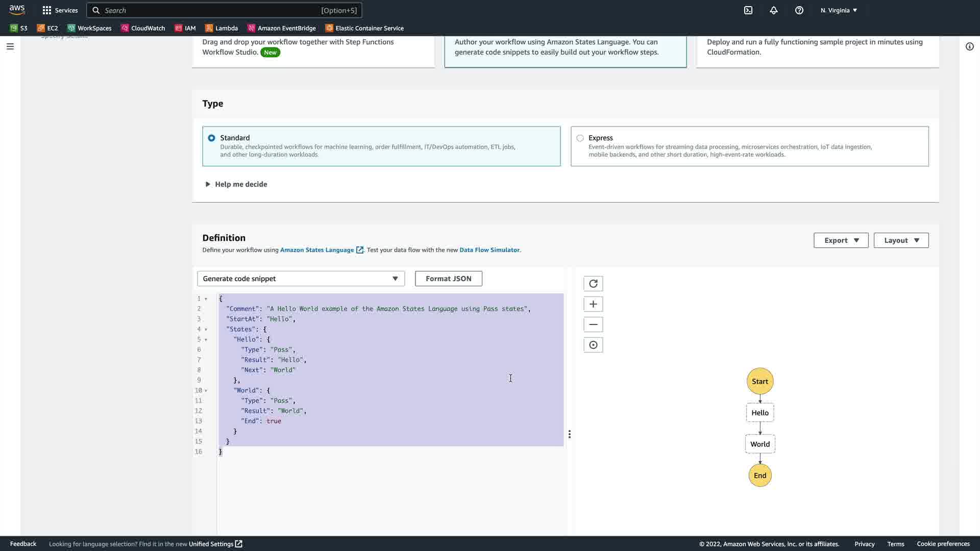980x551 pixels.
Task: Open the Generate code snippet dropdown
Action: click(301, 279)
